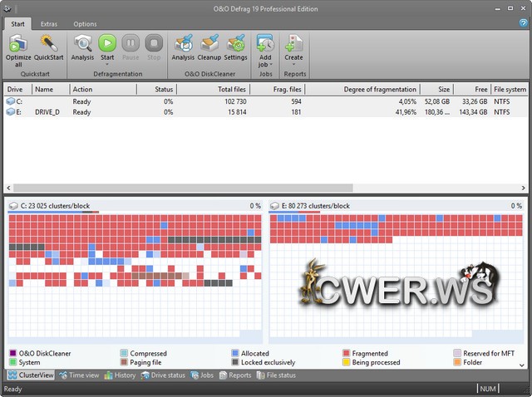Switch to the Extras ribbon tab
The width and height of the screenshot is (532, 397).
[x=49, y=24]
